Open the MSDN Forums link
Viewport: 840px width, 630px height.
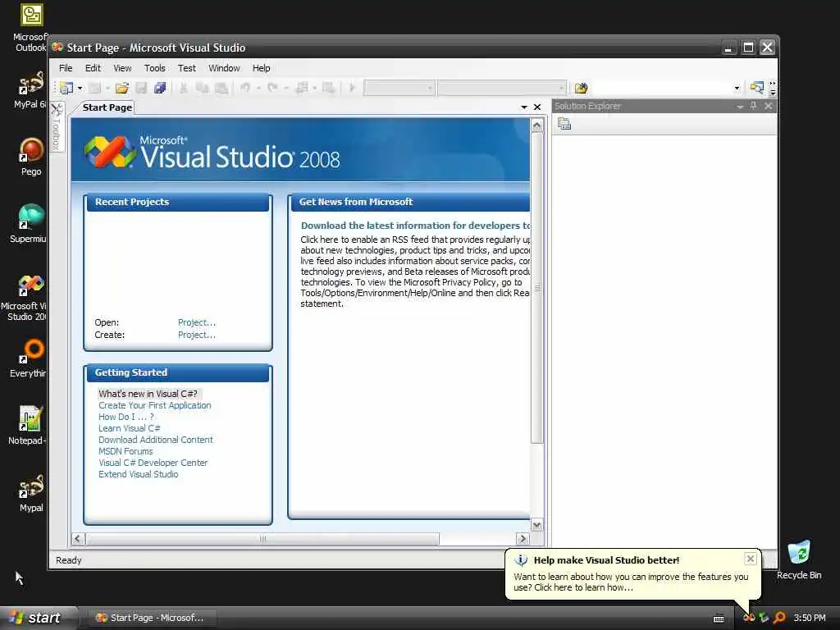(x=126, y=452)
